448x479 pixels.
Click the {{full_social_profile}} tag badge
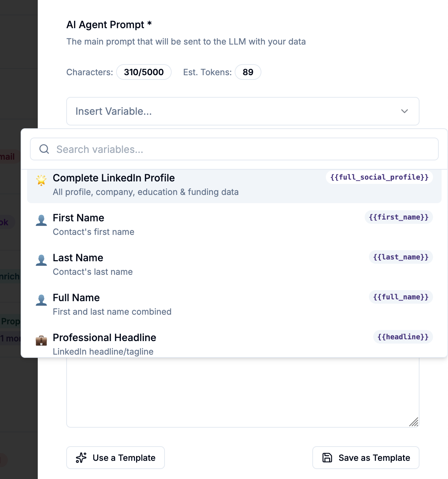[x=379, y=177]
